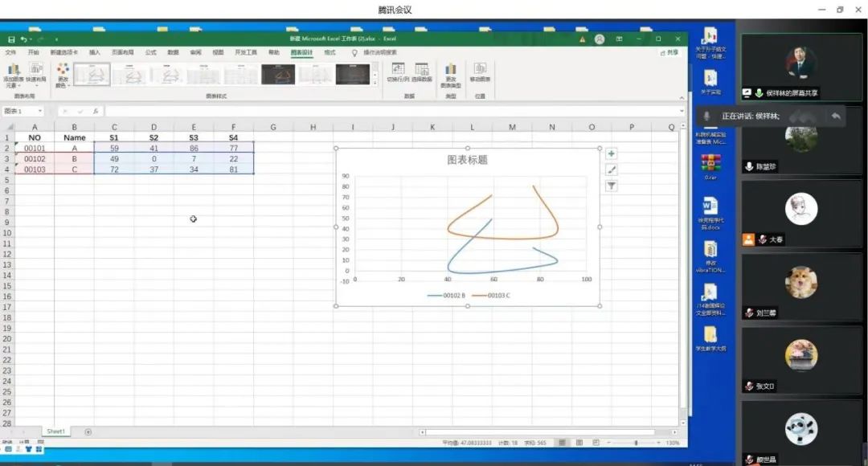The height and width of the screenshot is (466, 868).
Task: Open the Insert ribbon tab
Action: pos(95,52)
